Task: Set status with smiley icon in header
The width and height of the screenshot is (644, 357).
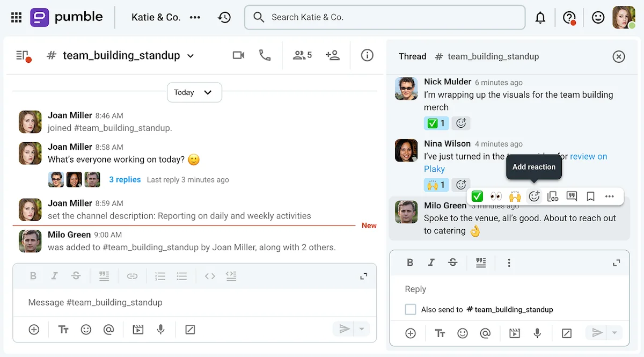Action: [598, 18]
